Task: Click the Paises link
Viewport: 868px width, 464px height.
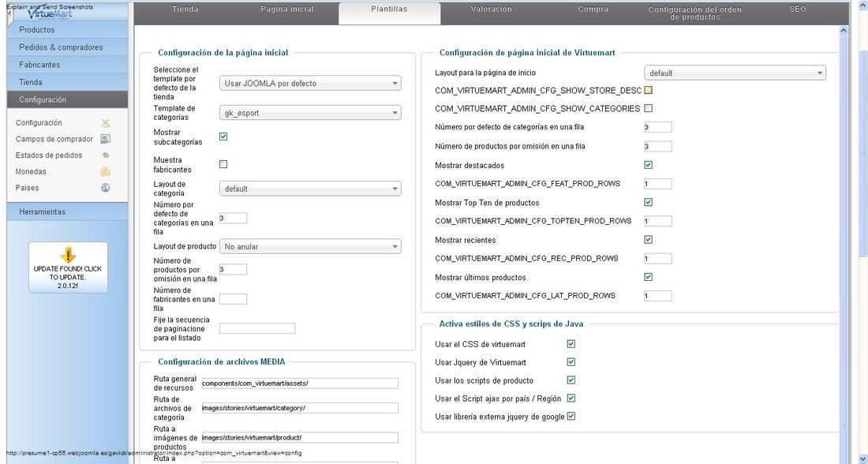Action: click(27, 188)
